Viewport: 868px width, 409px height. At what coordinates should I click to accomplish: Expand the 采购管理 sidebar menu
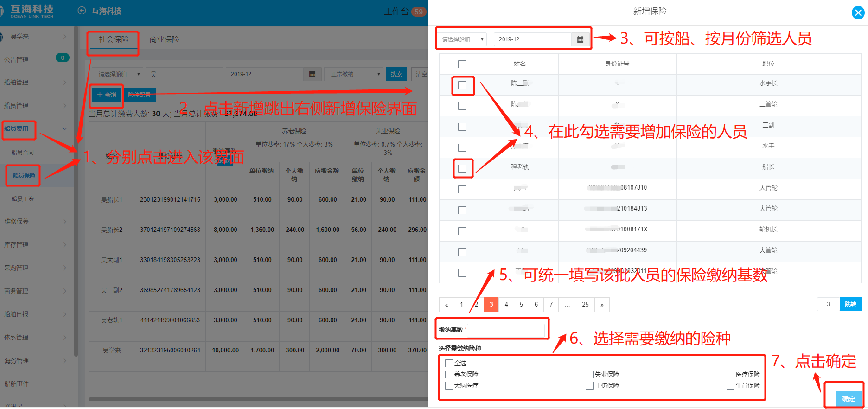pos(64,268)
